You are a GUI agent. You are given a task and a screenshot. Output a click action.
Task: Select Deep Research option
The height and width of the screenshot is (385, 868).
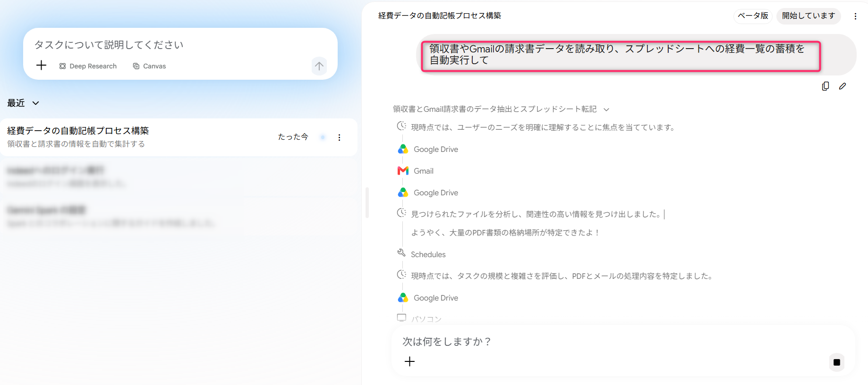point(88,66)
